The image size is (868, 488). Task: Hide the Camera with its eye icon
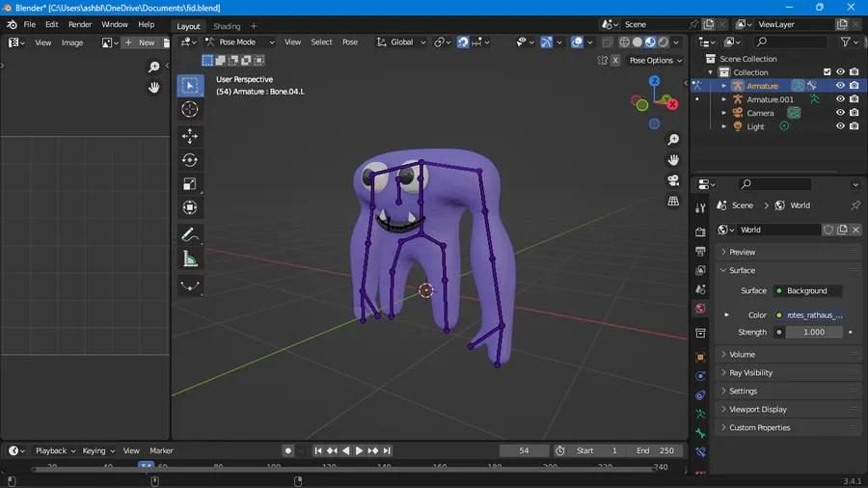pyautogui.click(x=840, y=113)
